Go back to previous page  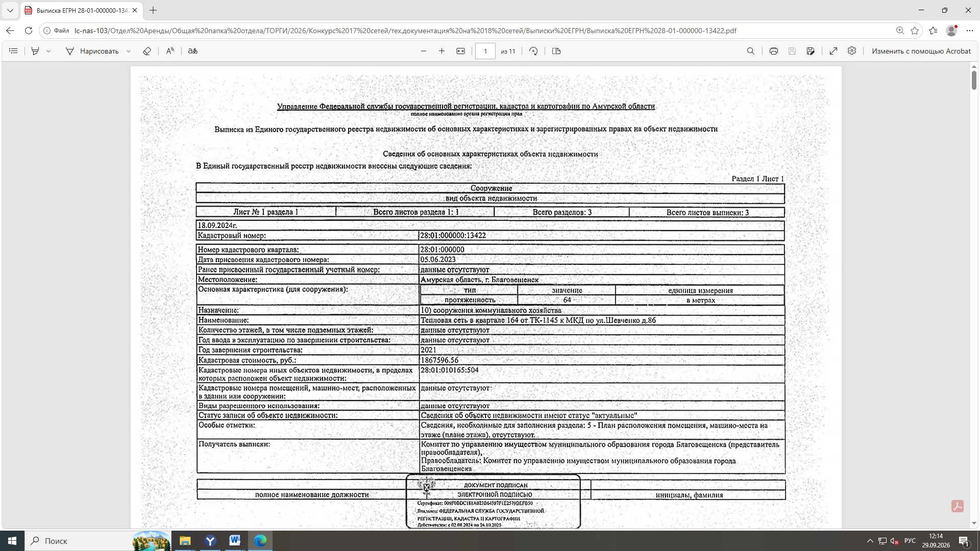pos(10,31)
